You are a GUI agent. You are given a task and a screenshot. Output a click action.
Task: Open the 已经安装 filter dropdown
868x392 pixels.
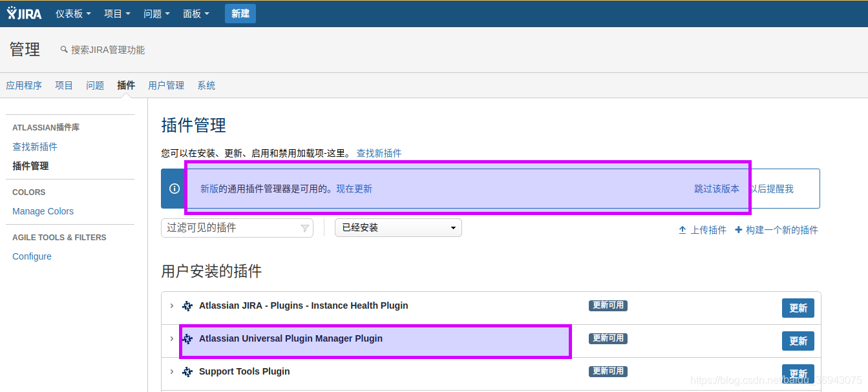[x=398, y=228]
